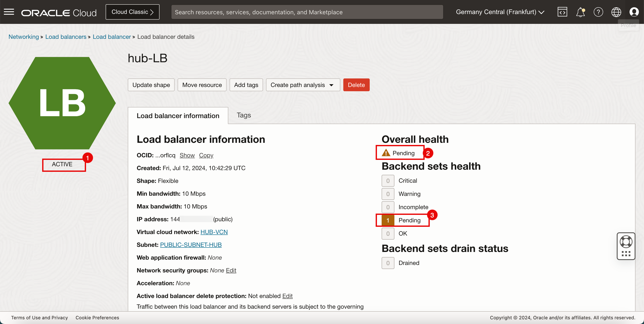Click the Pending warning triangle icon

click(386, 153)
